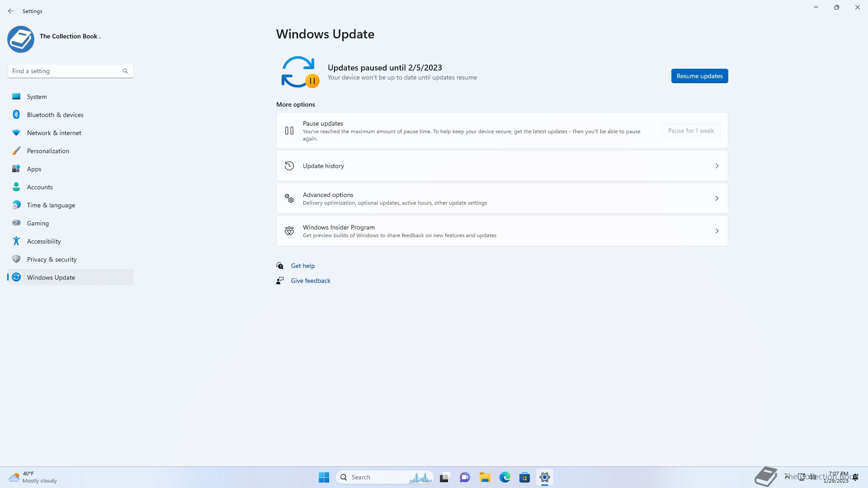Viewport: 868px width, 488px height.
Task: Click the Bluetooth & devices icon
Action: [x=16, y=114]
